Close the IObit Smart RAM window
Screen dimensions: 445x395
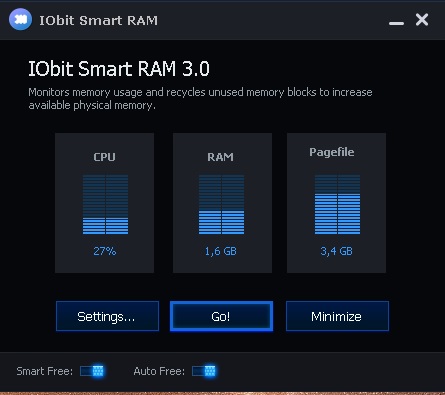coord(422,20)
